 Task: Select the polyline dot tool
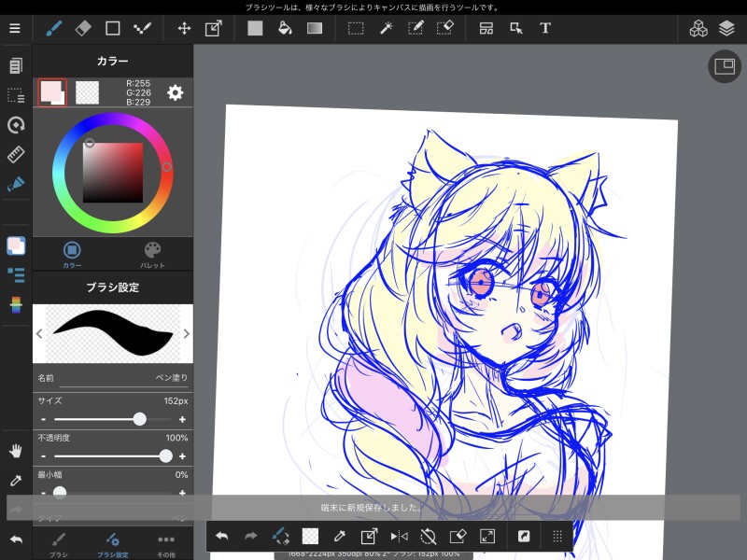[x=142, y=29]
